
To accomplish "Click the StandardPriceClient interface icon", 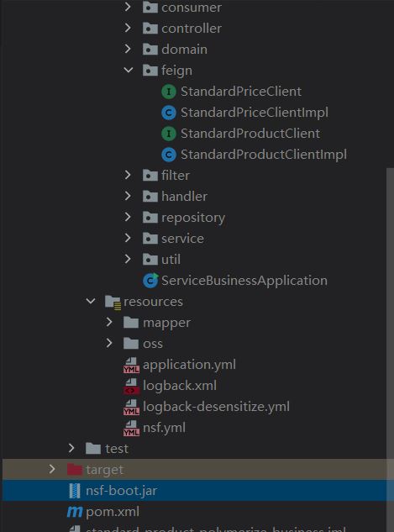I will pos(169,92).
